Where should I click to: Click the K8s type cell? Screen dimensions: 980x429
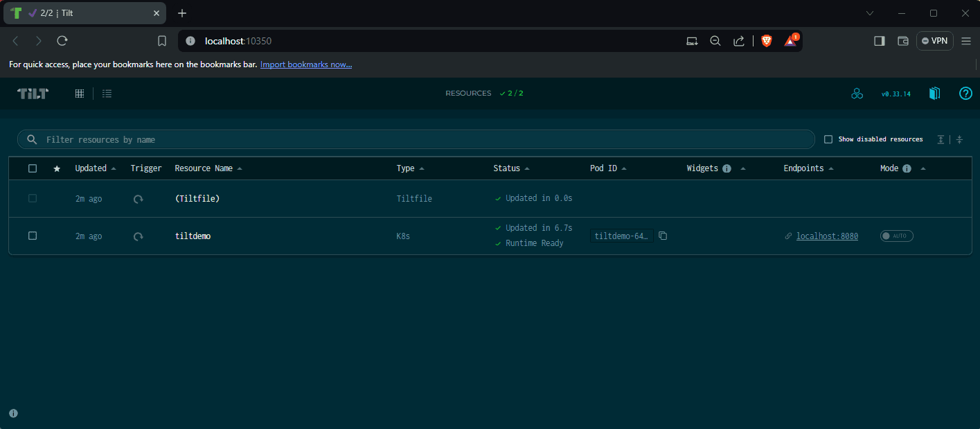tap(403, 236)
